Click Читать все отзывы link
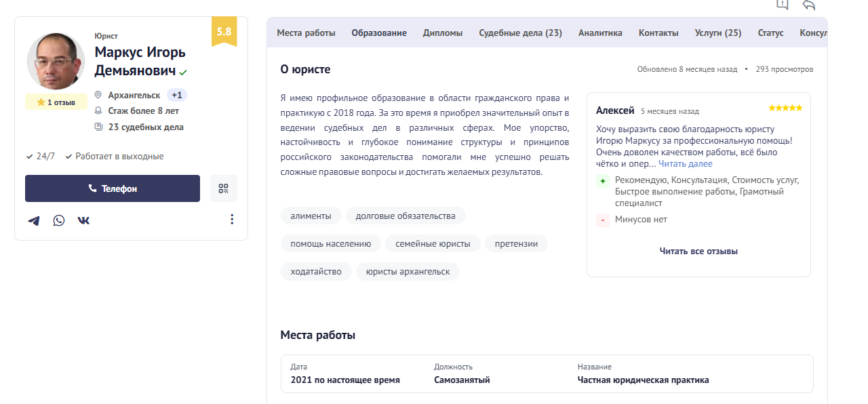The height and width of the screenshot is (404, 868). pyautogui.click(x=698, y=251)
